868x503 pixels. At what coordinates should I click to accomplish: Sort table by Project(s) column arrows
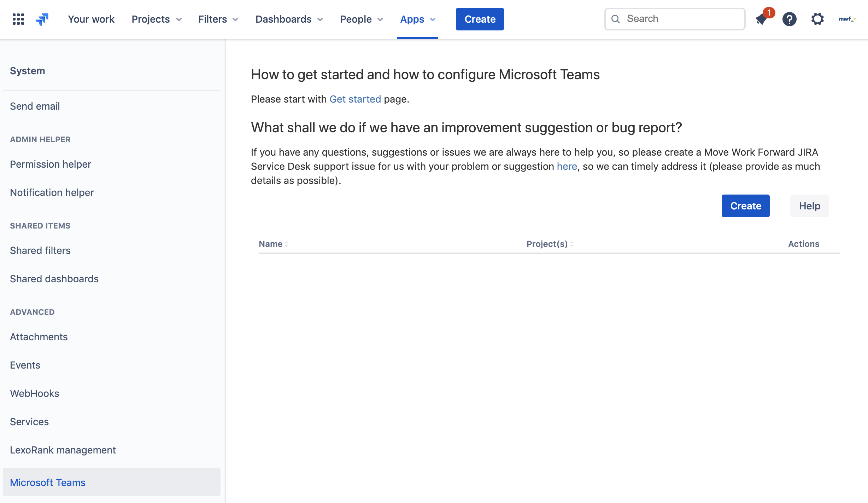click(x=571, y=244)
